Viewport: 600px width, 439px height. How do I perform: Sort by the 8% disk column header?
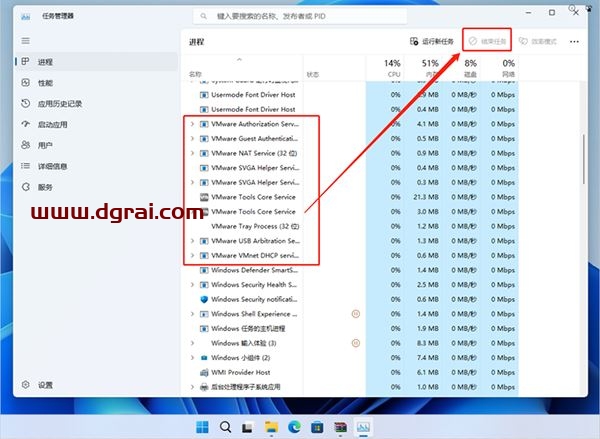(461, 68)
